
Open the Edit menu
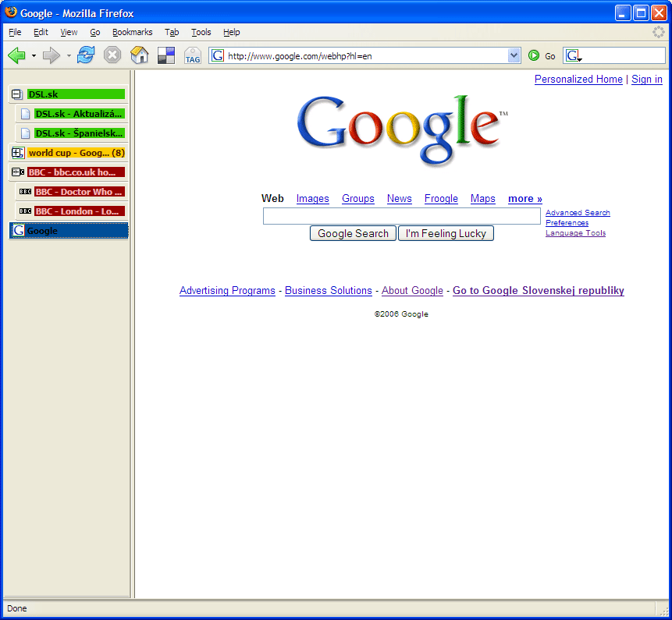pyautogui.click(x=41, y=32)
